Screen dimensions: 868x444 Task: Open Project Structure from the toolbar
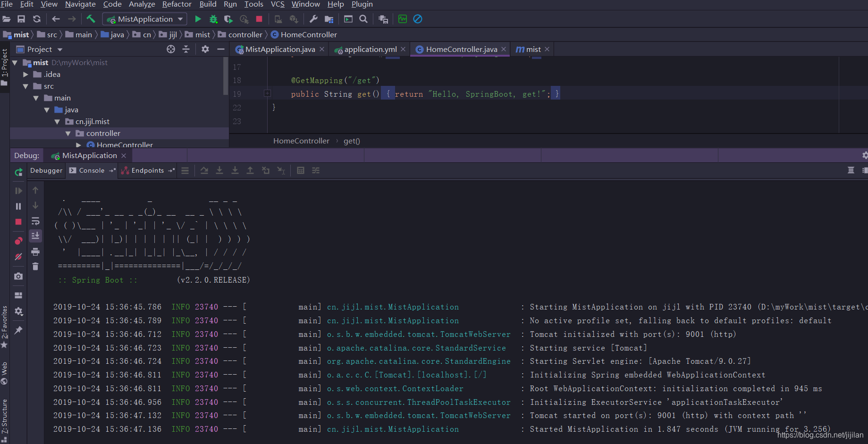[x=329, y=19]
